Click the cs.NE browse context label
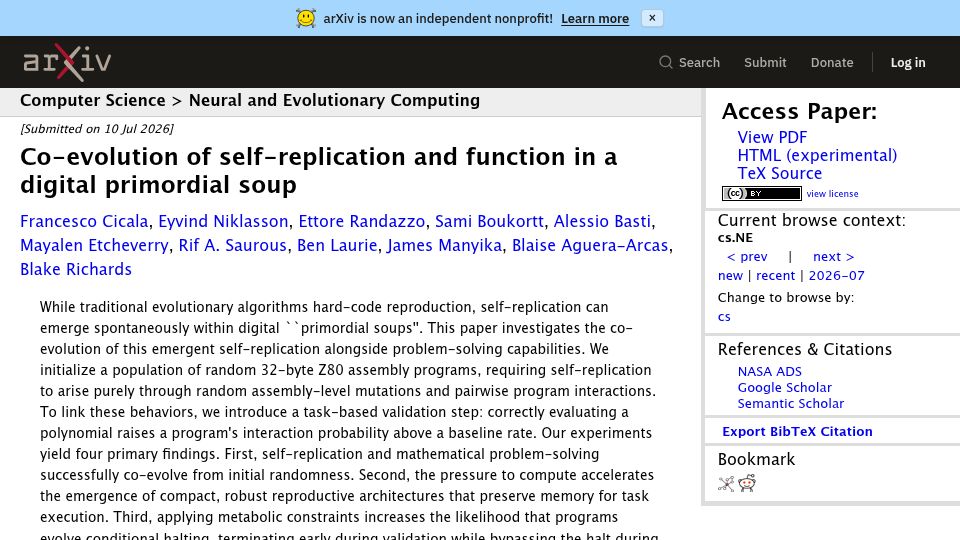Viewport: 960px width, 540px height. [x=735, y=238]
